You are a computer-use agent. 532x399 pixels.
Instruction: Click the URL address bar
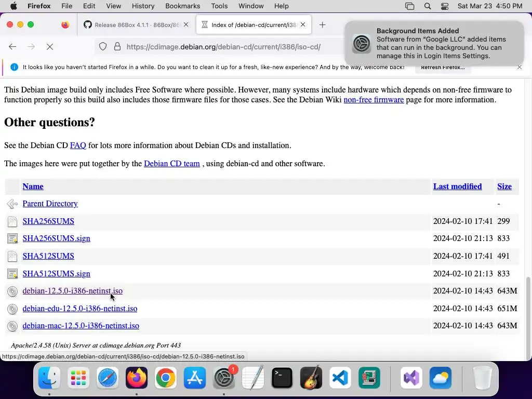click(223, 47)
